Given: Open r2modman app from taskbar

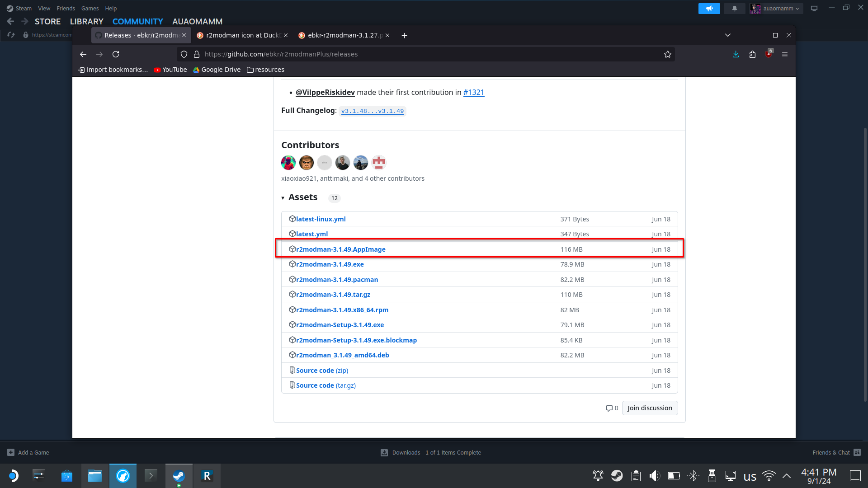Looking at the screenshot, I should pos(207,476).
